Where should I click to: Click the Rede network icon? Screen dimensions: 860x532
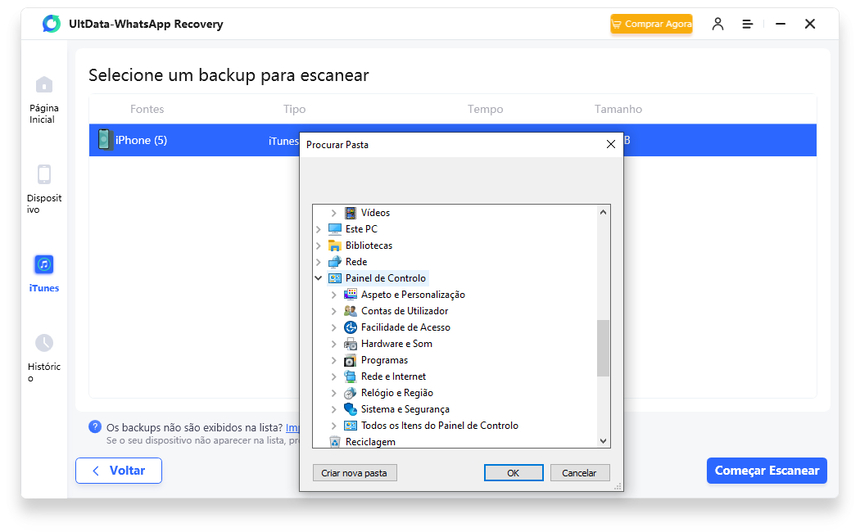(x=335, y=262)
